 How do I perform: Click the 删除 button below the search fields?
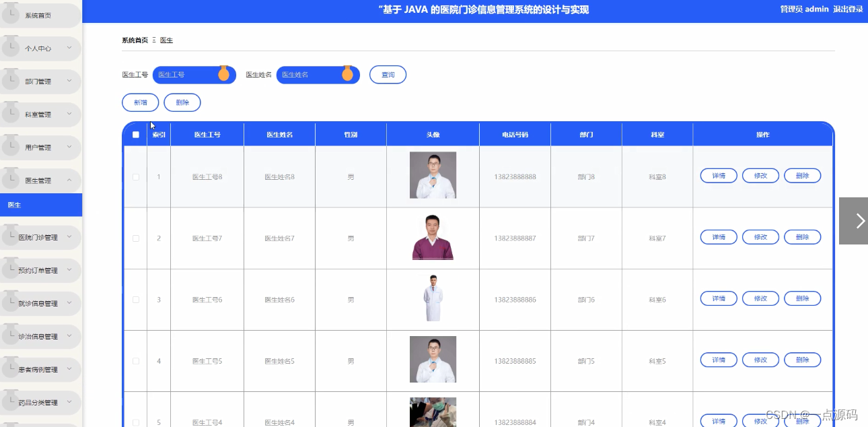coord(182,102)
